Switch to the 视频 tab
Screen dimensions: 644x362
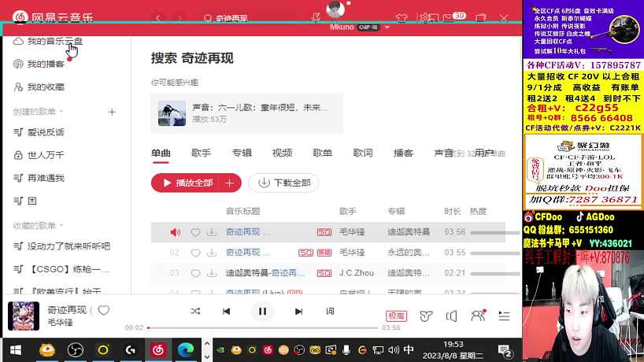click(x=282, y=153)
